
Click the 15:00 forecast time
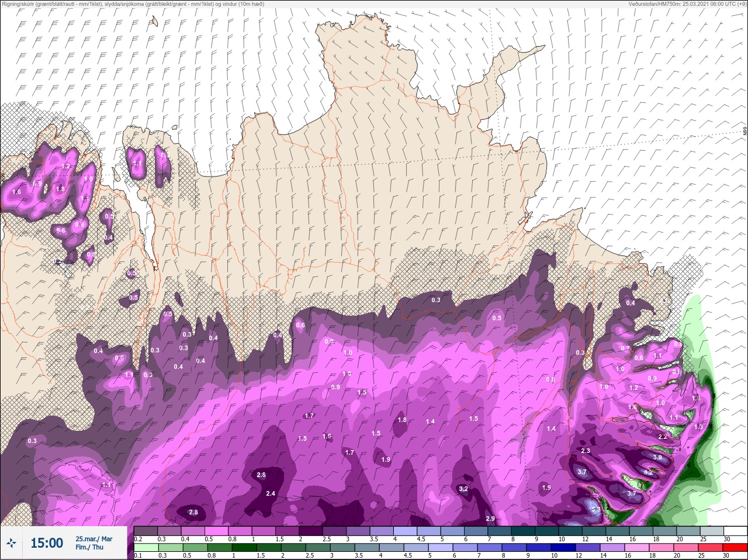(x=47, y=543)
